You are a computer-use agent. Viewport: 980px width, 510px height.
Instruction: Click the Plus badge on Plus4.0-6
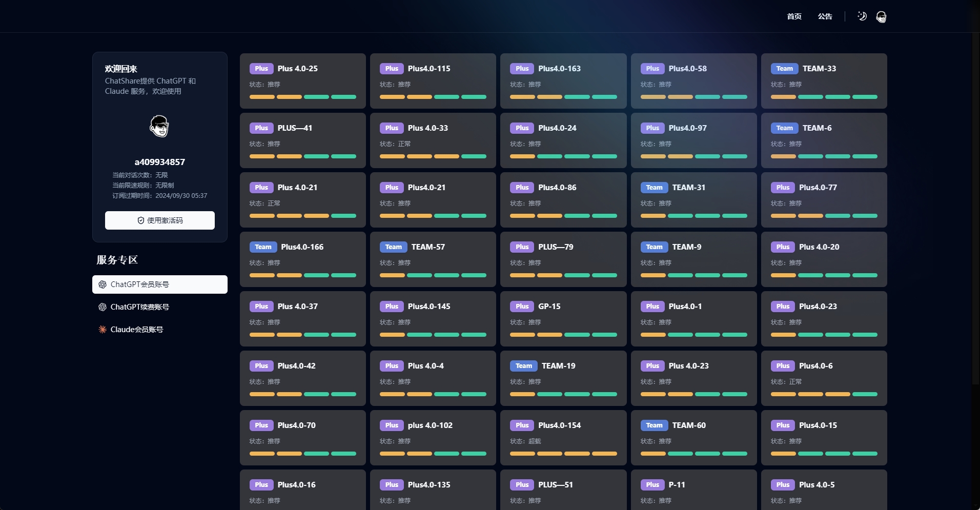coord(783,366)
